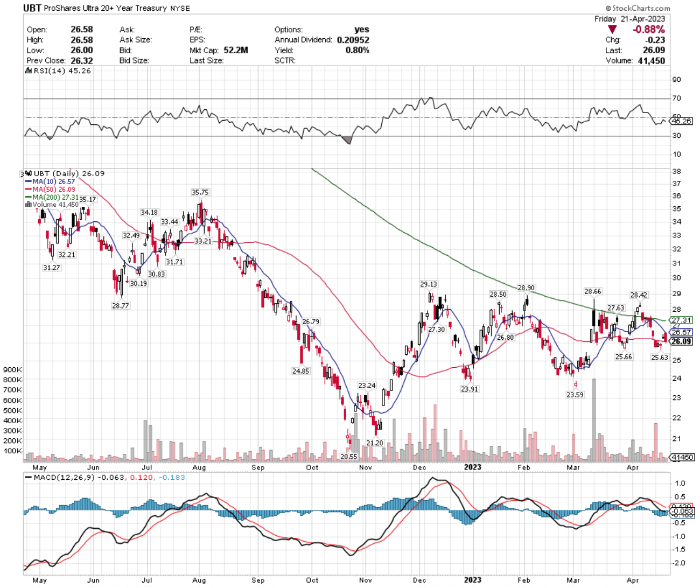Screen dimensions: 700x588
Task: Click the SCTR label
Action: pos(285,60)
